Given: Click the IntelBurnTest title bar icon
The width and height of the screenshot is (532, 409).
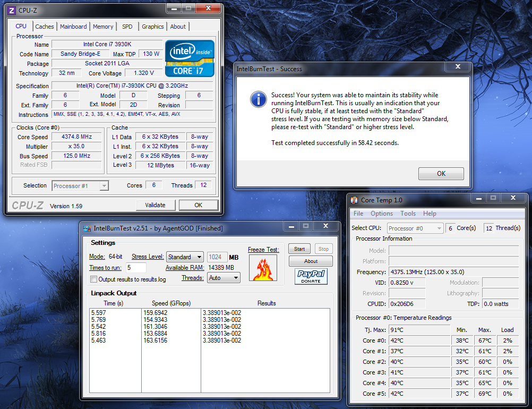Looking at the screenshot, I should coord(87,228).
